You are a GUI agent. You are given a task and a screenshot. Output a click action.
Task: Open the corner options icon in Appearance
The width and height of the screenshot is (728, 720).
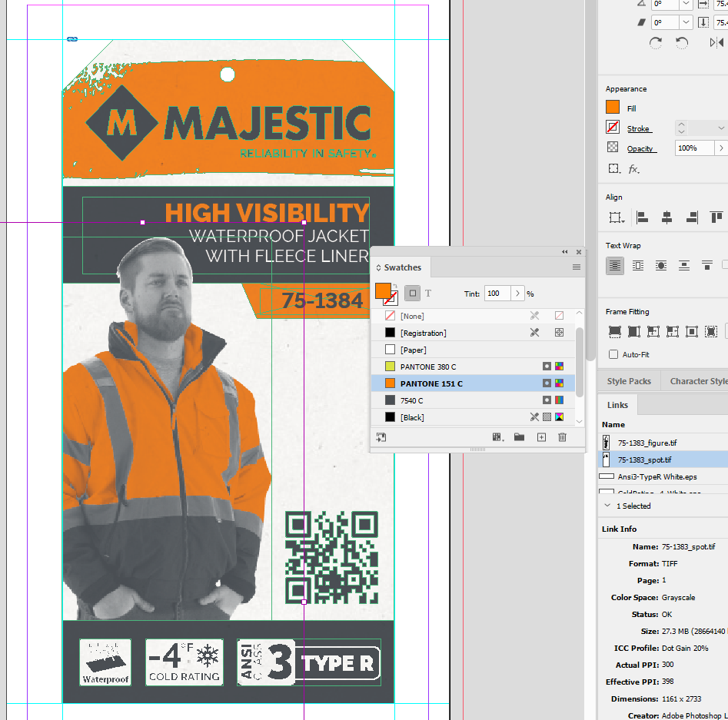[614, 168]
